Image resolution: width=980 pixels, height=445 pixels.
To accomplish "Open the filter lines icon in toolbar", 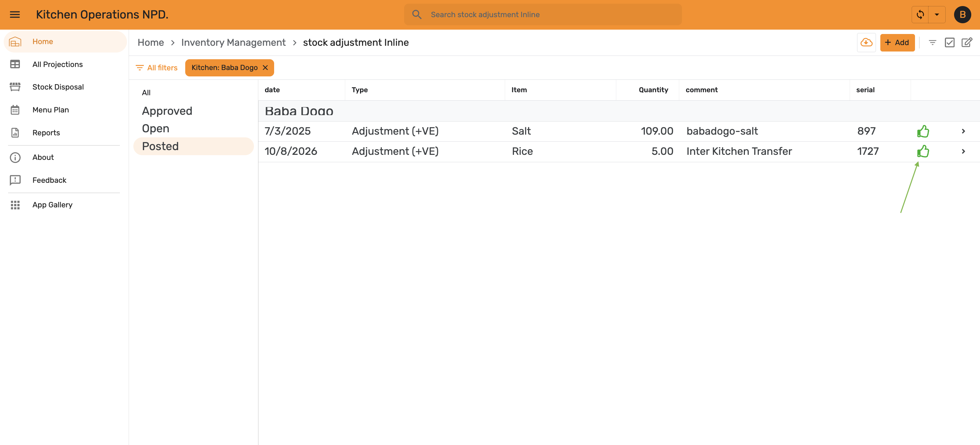I will (x=932, y=42).
